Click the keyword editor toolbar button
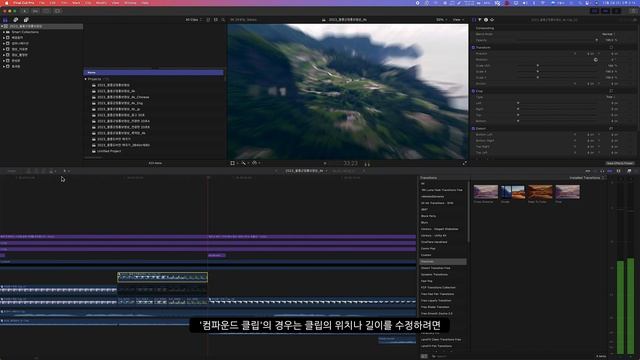The height and width of the screenshot is (360, 640). coord(36,11)
